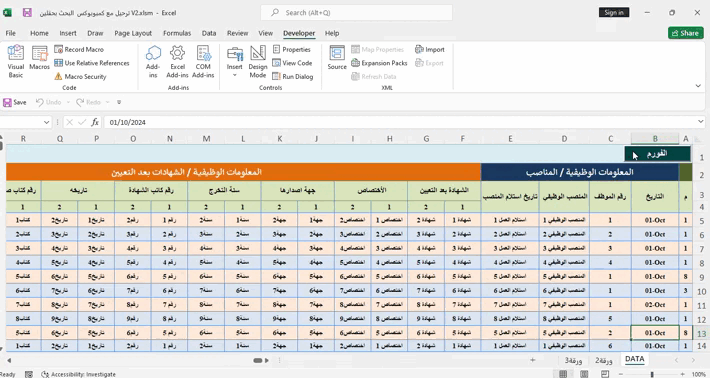Select cell 02-Oct in row 11
Viewport: 710px width, 378px height.
pos(655,305)
